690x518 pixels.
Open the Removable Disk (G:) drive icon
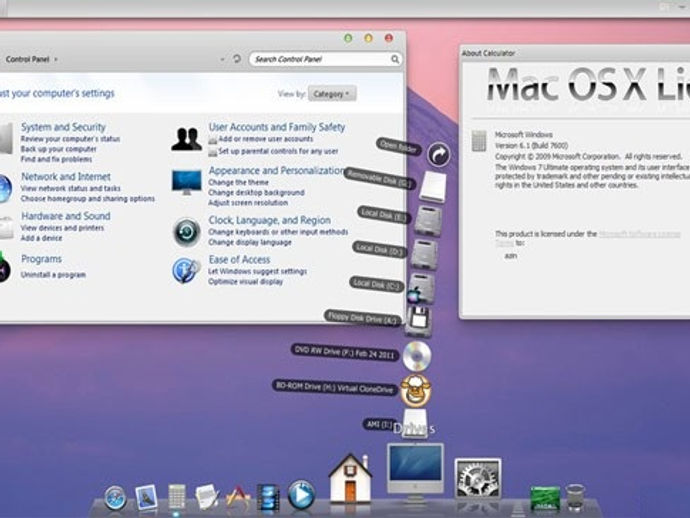pyautogui.click(x=433, y=187)
